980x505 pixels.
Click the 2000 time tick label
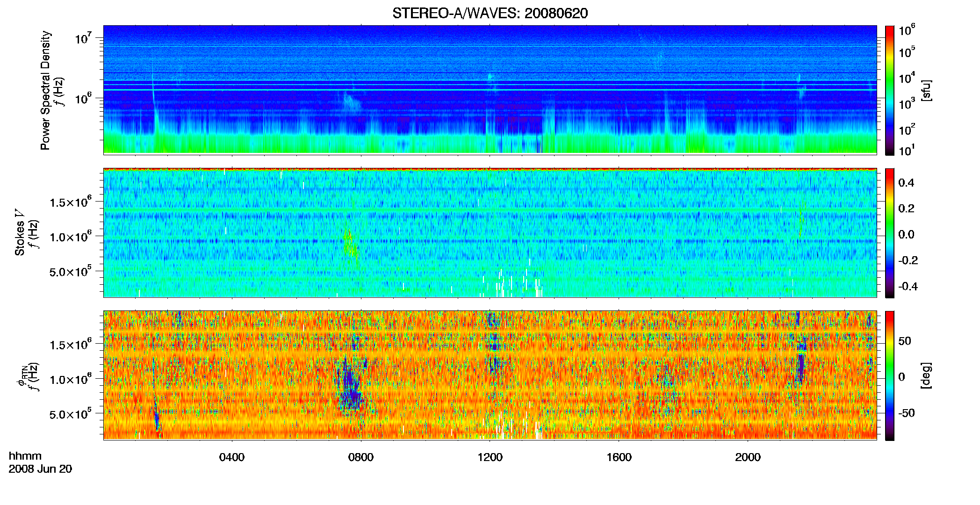click(x=748, y=457)
